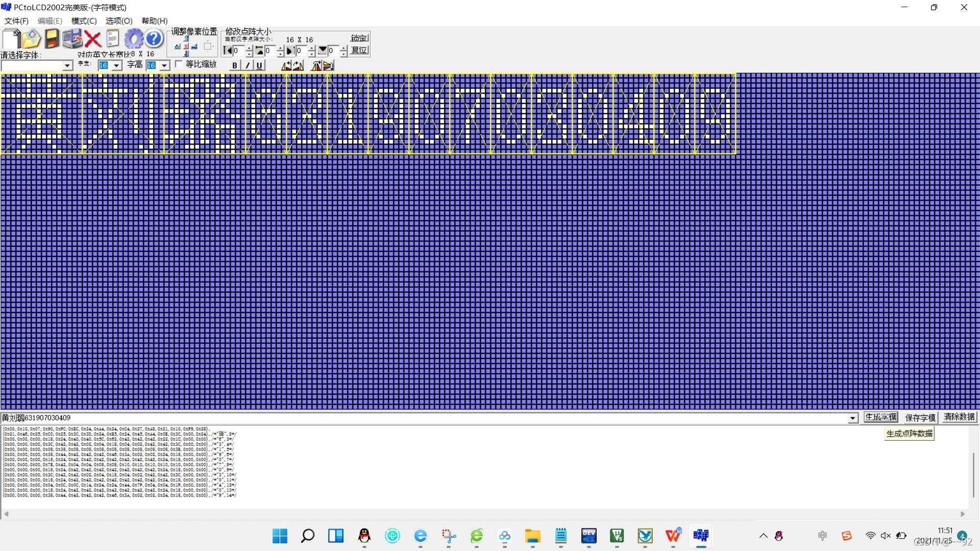This screenshot has width=980, height=551.
Task: Click the top-edge matrix resize icon
Action: 259,51
